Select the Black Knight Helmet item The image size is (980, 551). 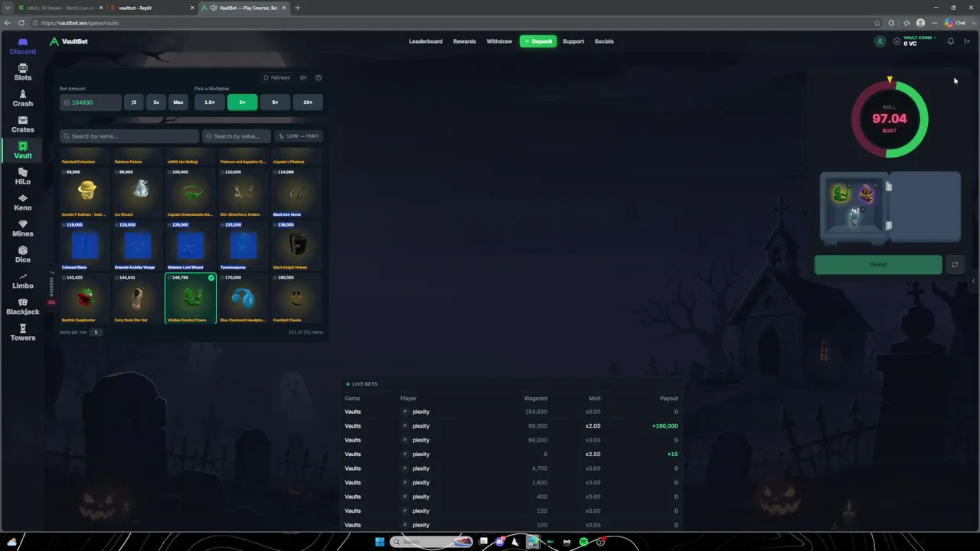[x=296, y=245]
